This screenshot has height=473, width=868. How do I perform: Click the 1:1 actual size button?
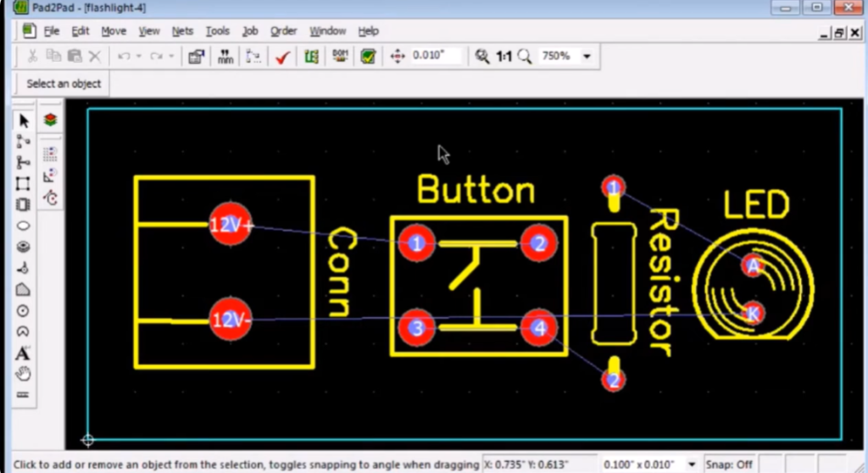point(504,56)
